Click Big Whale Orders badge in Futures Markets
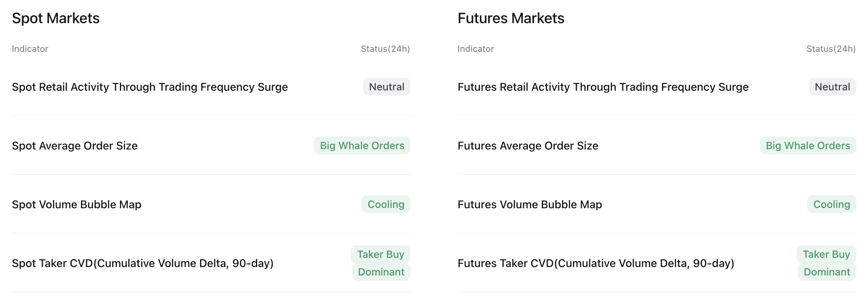The width and height of the screenshot is (868, 299). click(x=808, y=146)
